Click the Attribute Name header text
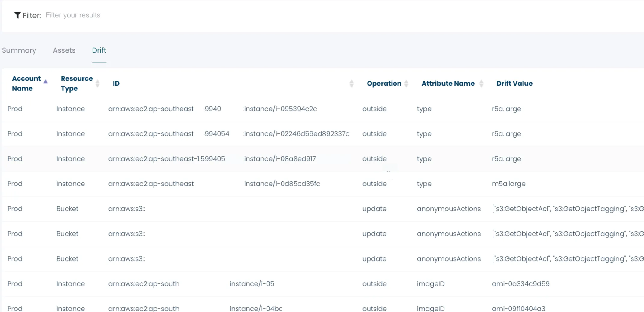 point(448,84)
